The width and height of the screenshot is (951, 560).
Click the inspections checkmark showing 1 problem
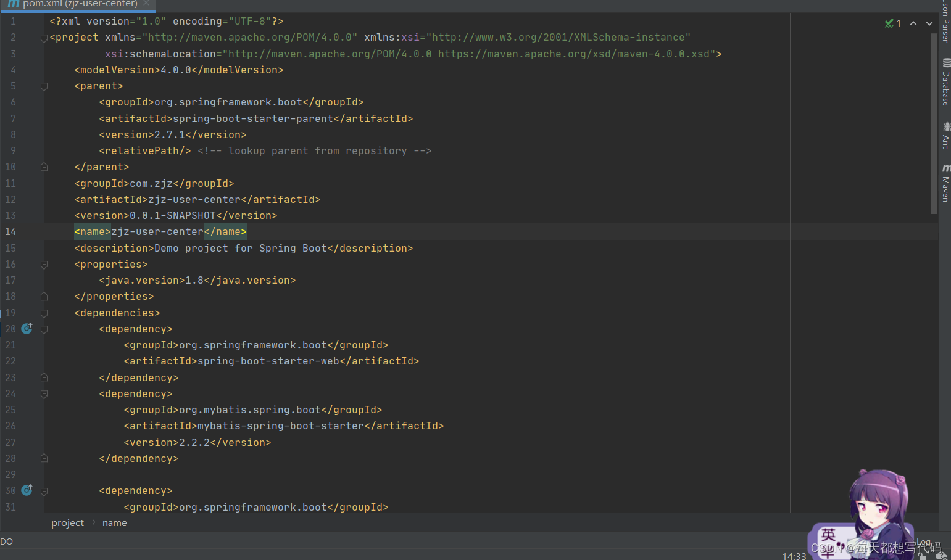click(891, 23)
